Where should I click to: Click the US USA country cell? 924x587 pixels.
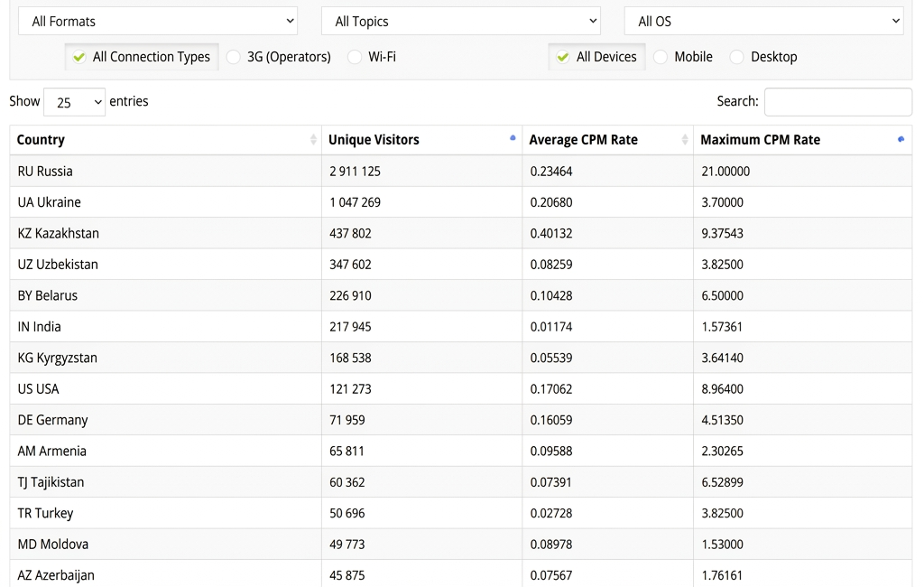(x=166, y=389)
